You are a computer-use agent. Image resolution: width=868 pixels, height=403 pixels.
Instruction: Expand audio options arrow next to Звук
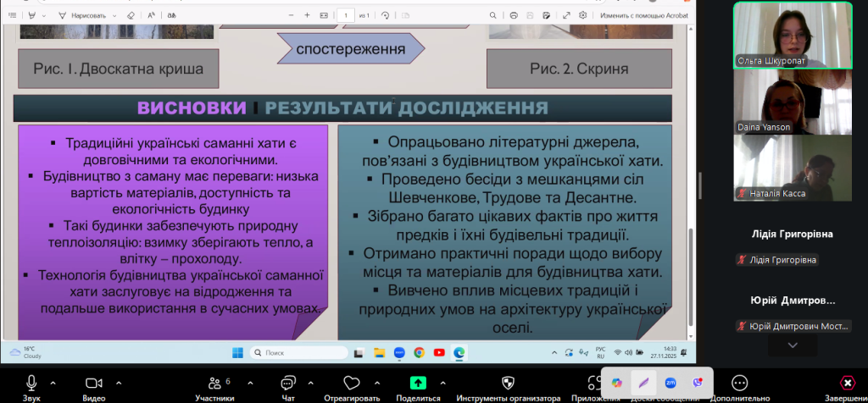53,382
